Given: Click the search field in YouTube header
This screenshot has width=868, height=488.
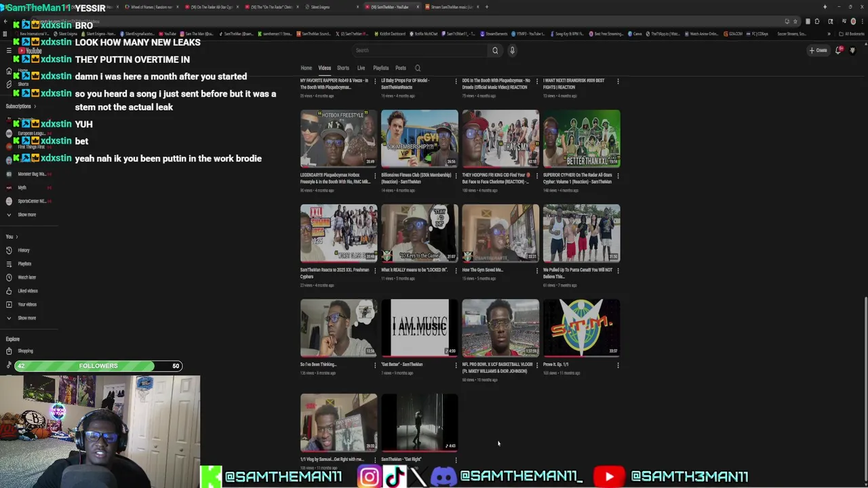Looking at the screenshot, I should pos(420,50).
